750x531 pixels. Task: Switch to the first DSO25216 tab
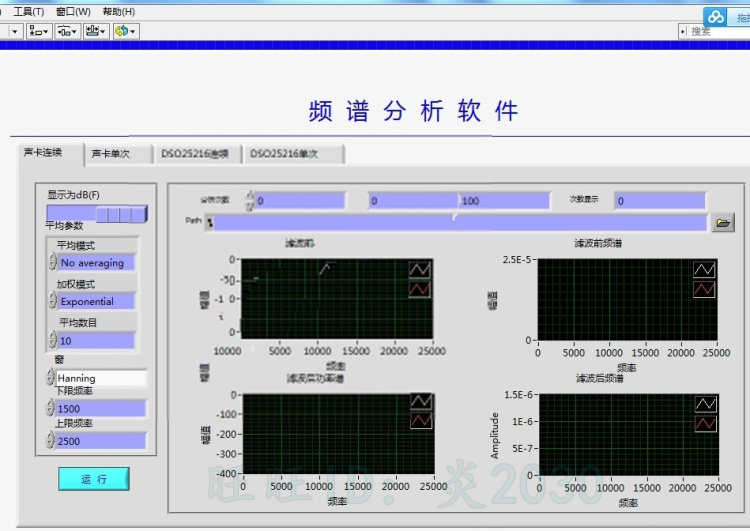click(197, 154)
